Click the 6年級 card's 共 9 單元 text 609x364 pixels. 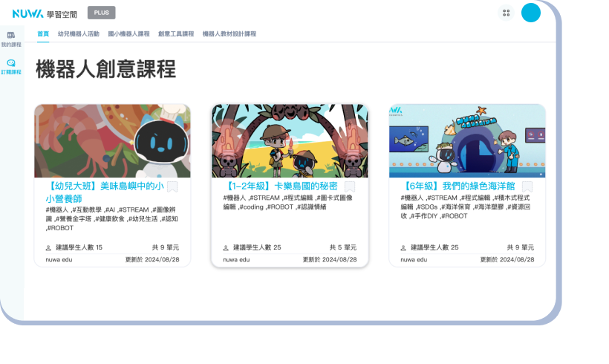point(521,247)
